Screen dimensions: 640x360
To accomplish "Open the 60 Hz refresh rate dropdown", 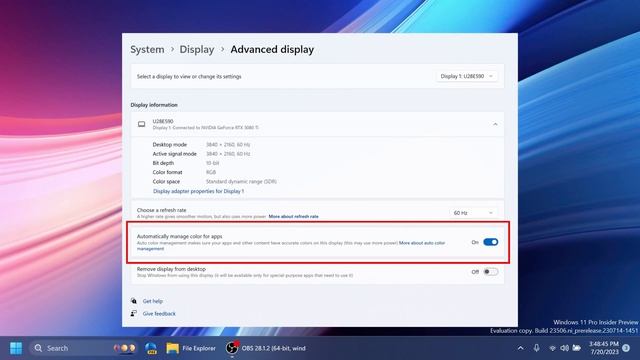I will pyautogui.click(x=473, y=213).
